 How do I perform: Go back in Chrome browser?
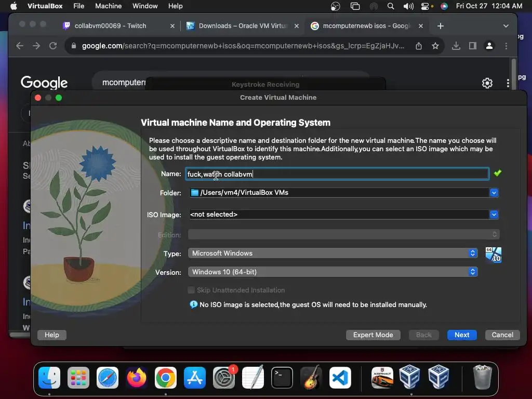20,46
